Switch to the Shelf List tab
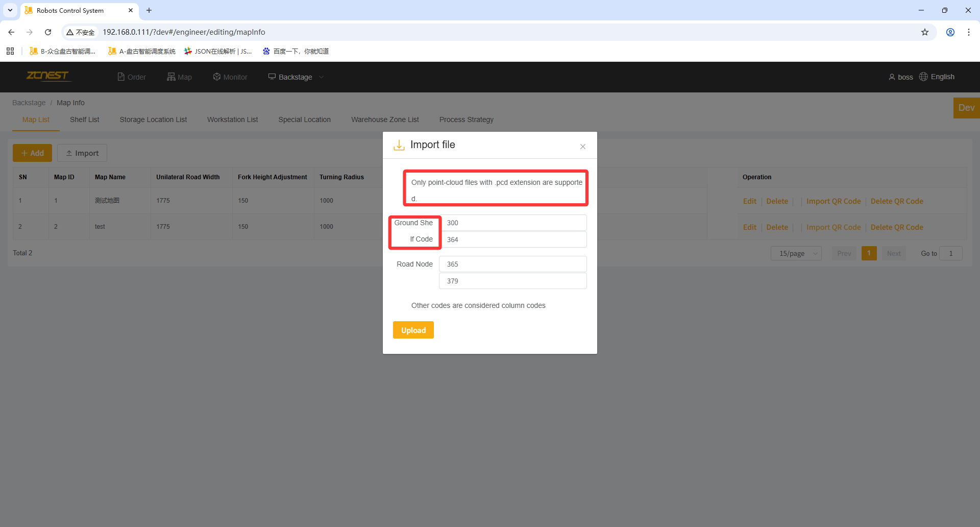Viewport: 980px width, 527px height. coord(84,119)
